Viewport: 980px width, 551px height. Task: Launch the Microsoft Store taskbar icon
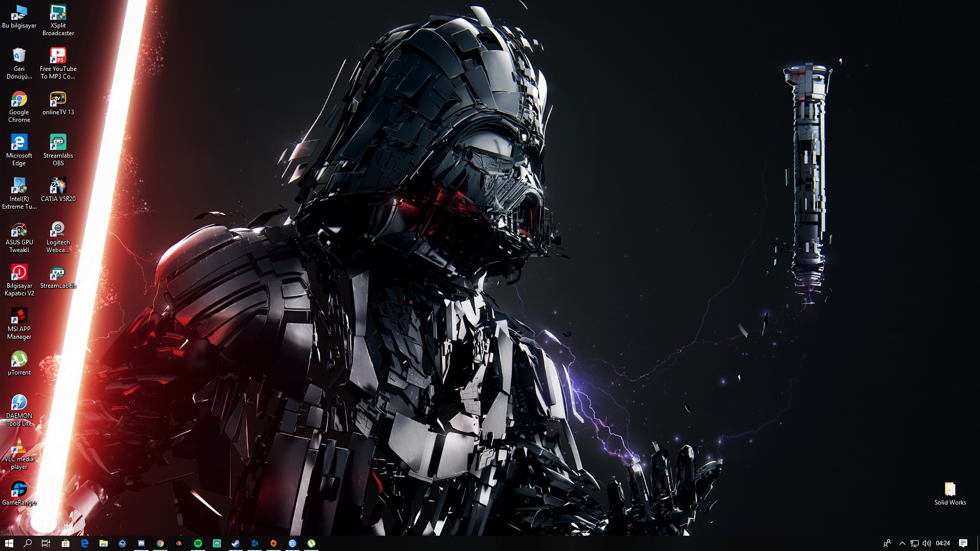coord(65,543)
